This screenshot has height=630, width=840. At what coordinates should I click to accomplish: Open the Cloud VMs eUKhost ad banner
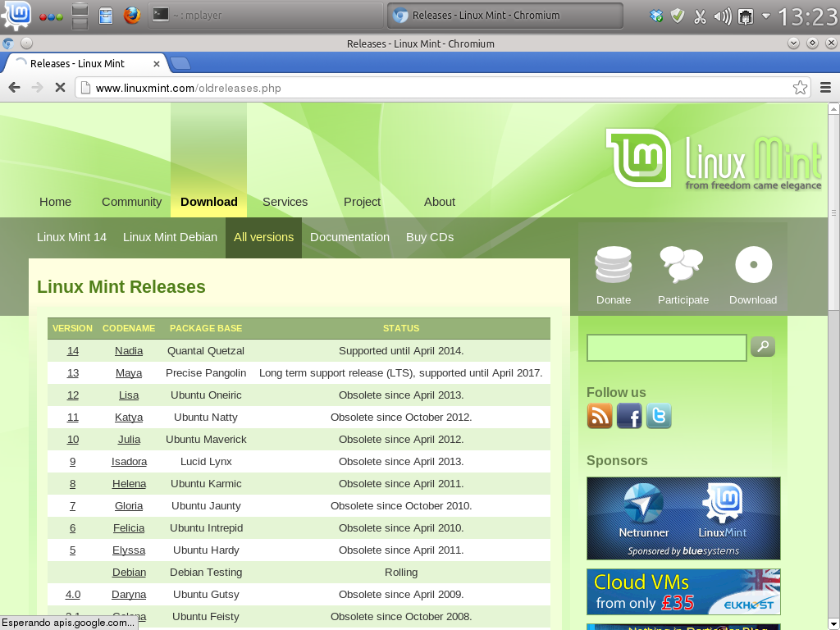pyautogui.click(x=683, y=592)
